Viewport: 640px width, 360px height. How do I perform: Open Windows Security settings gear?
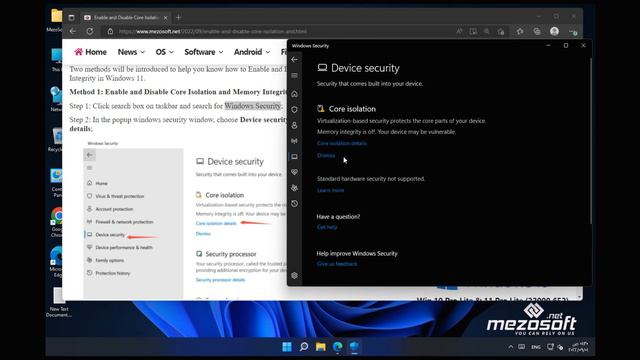coord(294,276)
